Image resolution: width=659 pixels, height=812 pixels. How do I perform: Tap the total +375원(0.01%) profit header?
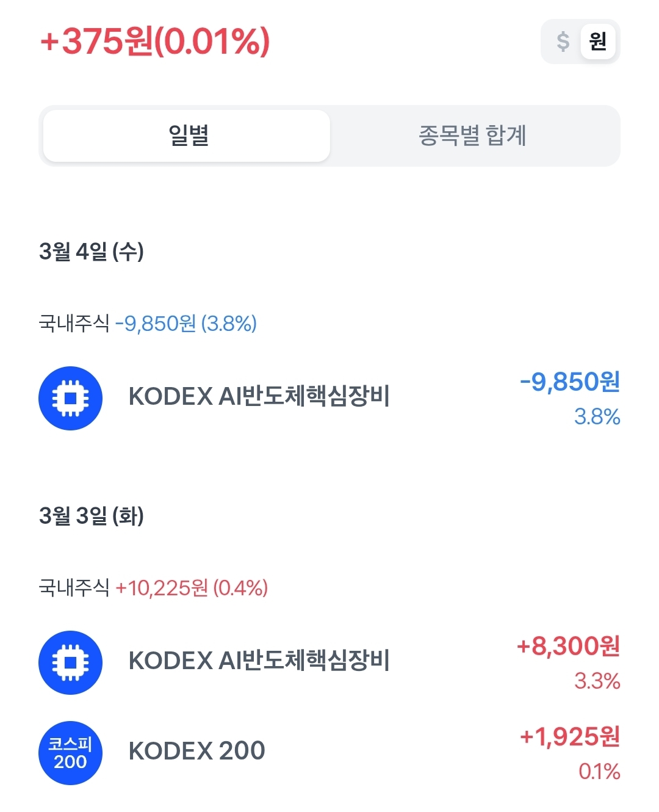[154, 42]
